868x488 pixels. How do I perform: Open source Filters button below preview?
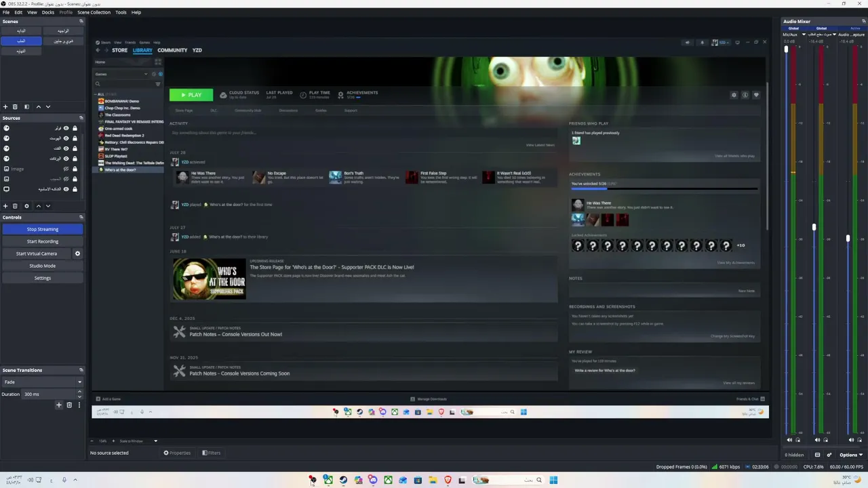tap(211, 453)
